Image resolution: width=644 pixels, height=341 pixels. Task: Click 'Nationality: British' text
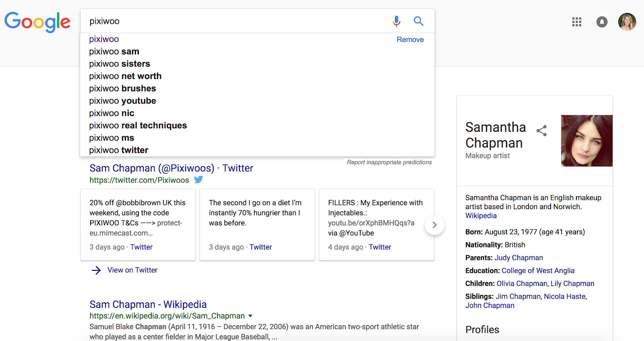[x=495, y=245]
